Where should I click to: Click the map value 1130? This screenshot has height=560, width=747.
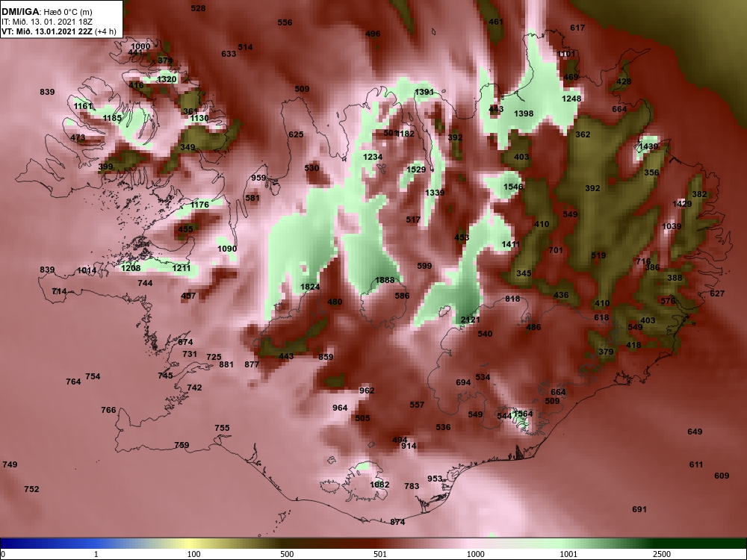(199, 118)
